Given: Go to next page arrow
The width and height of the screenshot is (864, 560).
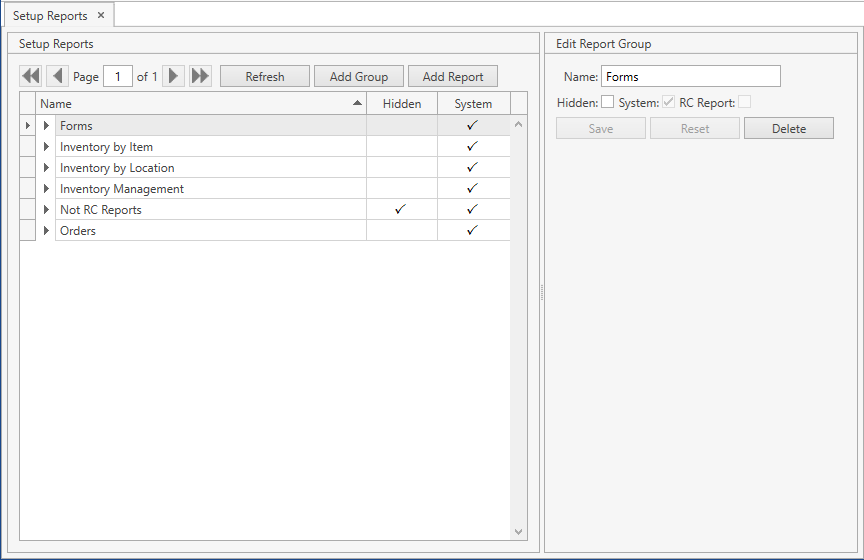Looking at the screenshot, I should pos(173,76).
